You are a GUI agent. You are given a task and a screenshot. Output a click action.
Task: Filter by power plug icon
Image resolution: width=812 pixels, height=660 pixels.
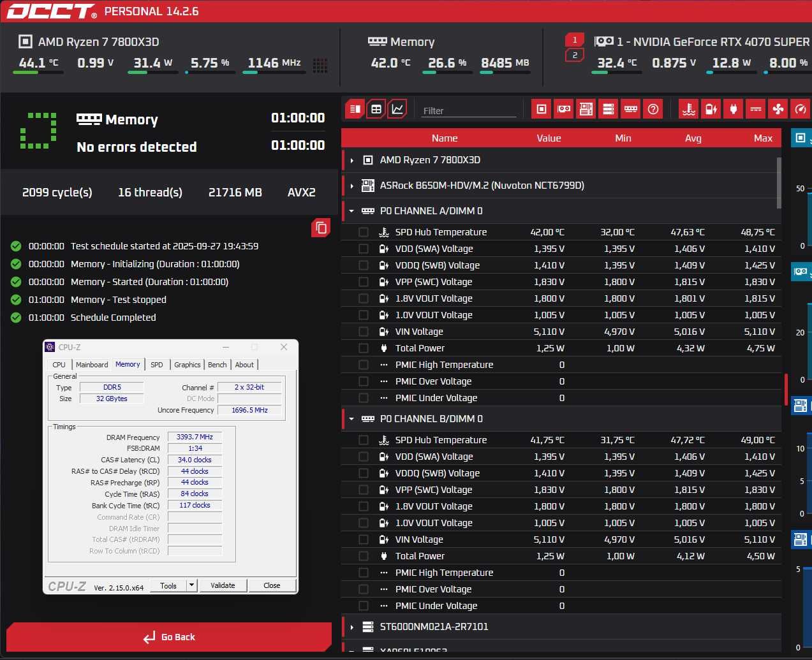tap(734, 109)
